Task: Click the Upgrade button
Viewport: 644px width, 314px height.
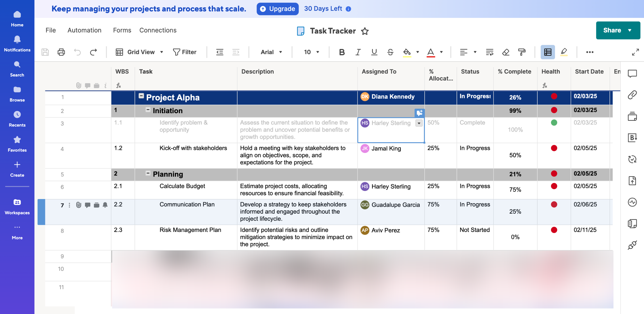Action: point(277,9)
